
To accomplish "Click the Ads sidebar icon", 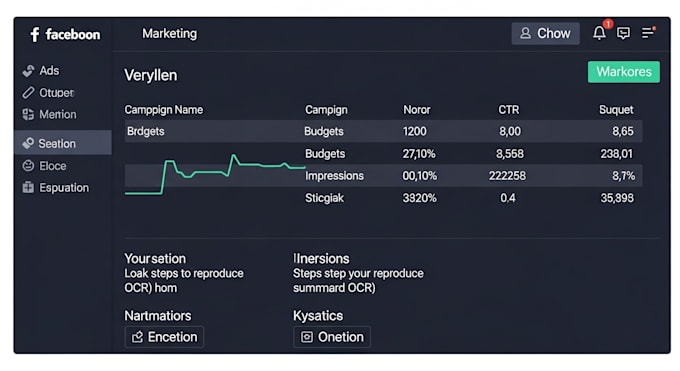I will [x=28, y=71].
